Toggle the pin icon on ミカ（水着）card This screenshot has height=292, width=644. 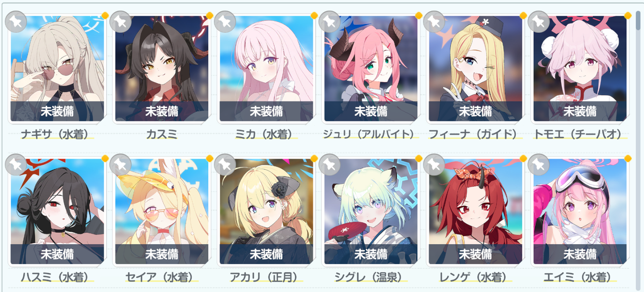(225, 22)
